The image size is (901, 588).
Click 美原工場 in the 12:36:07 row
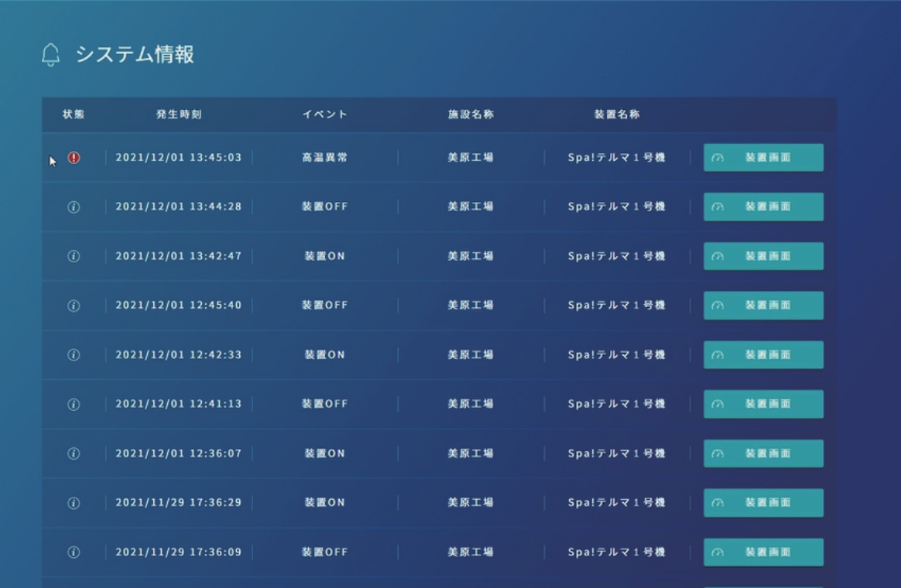(x=471, y=453)
